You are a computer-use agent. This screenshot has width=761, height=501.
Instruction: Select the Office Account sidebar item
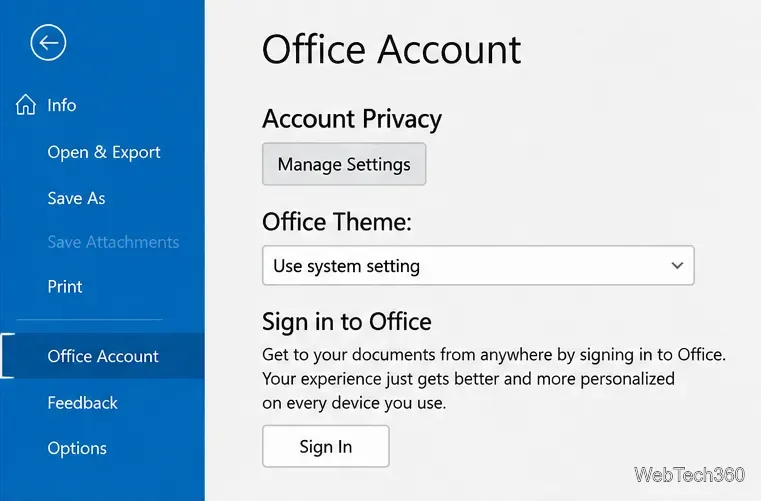pos(102,356)
